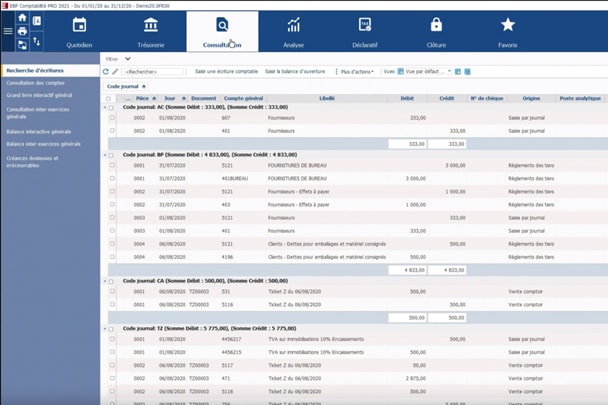Click the home icon in the top-left
608x405 pixels.
(23, 18)
